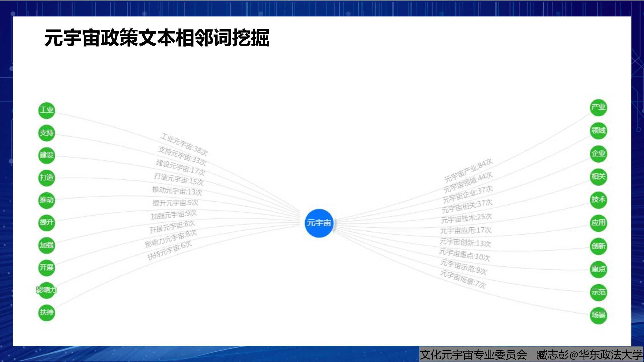Screen dimensions: 644x362
Task: Click the edge label 元宇宙示范:9次
Action: (x=464, y=267)
